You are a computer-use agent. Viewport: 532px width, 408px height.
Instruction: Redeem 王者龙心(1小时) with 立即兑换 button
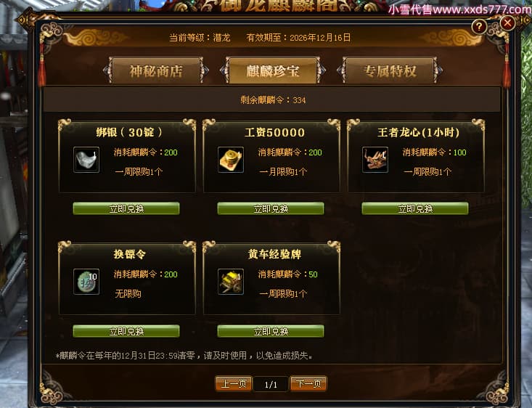[x=415, y=209]
